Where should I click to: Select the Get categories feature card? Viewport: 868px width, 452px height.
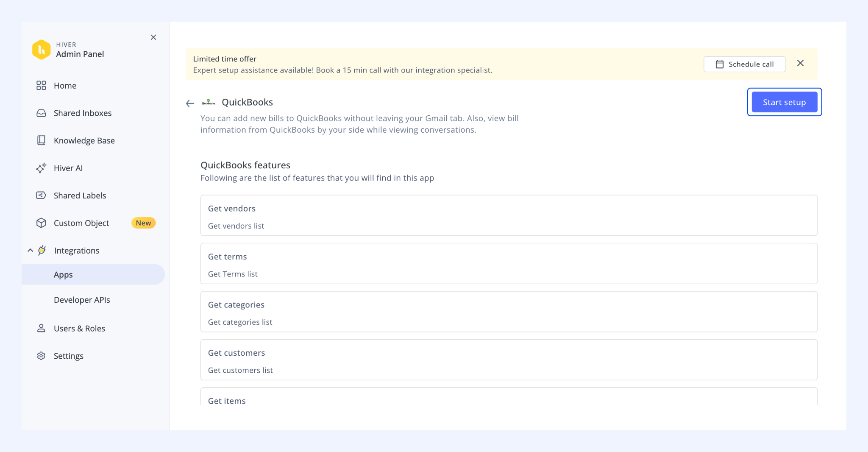(x=509, y=312)
